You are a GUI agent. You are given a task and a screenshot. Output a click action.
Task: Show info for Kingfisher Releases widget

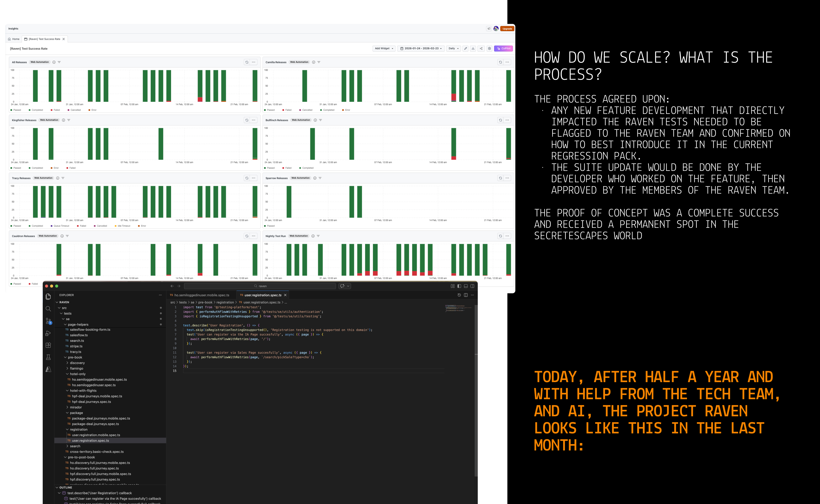point(63,120)
